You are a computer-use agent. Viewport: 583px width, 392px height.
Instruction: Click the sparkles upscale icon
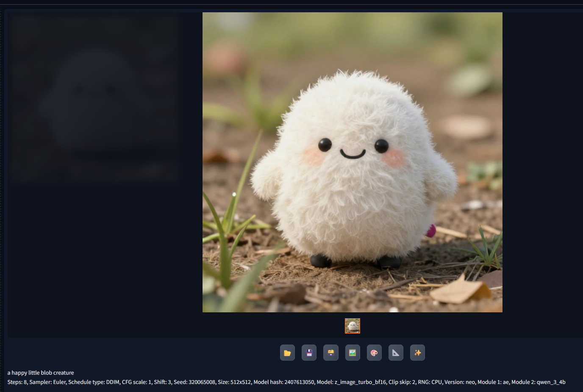pos(417,353)
